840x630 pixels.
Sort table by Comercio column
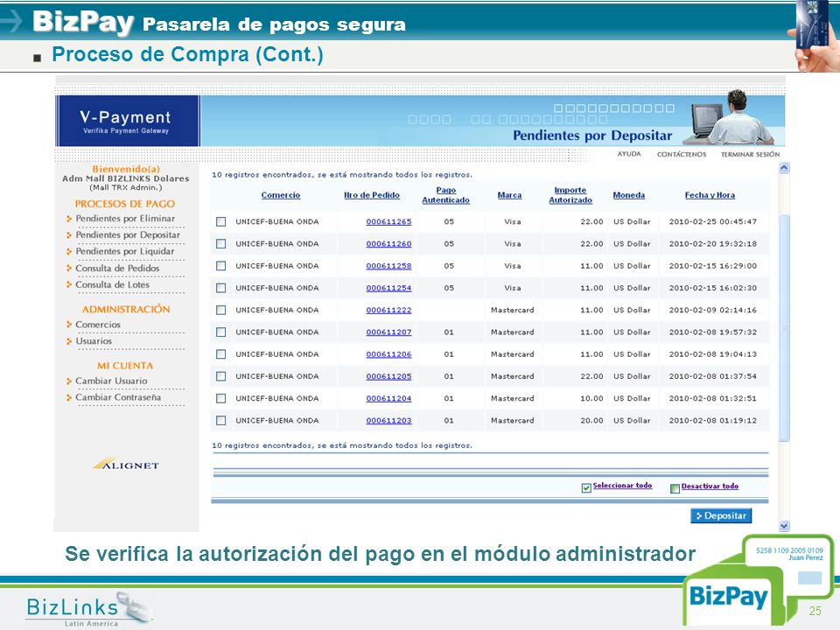[x=281, y=195]
